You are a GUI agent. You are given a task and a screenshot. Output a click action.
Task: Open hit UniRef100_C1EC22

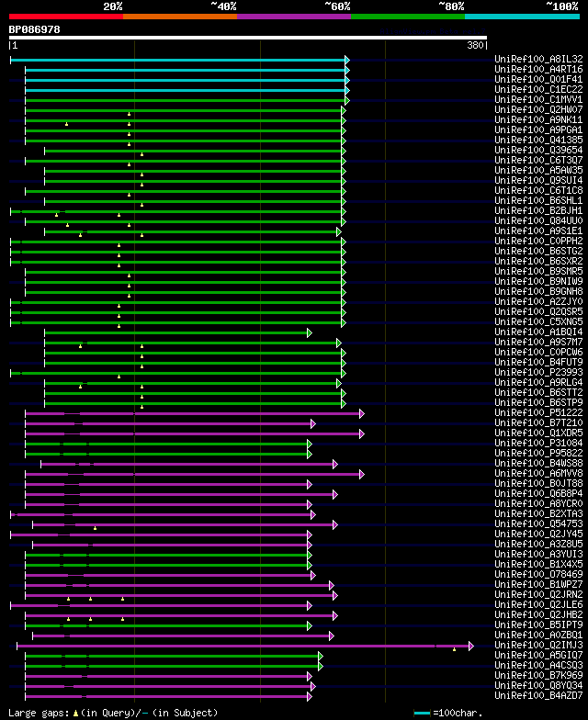click(538, 90)
